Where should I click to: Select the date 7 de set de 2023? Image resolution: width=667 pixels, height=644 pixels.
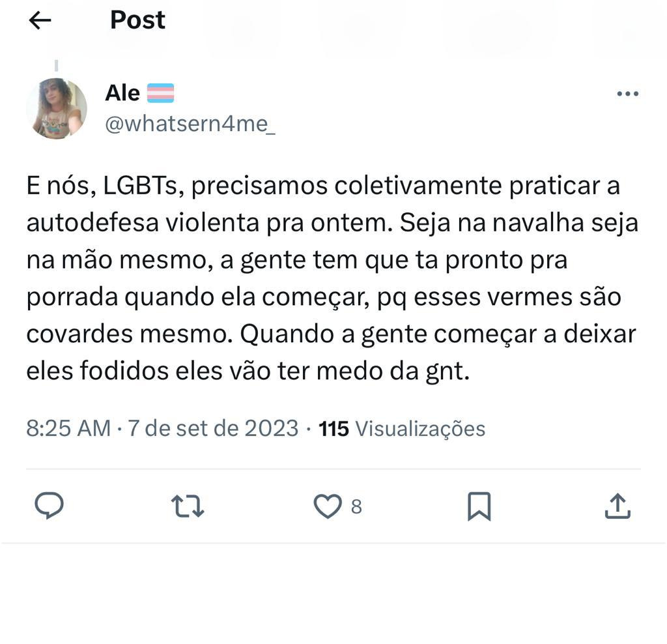tap(213, 428)
